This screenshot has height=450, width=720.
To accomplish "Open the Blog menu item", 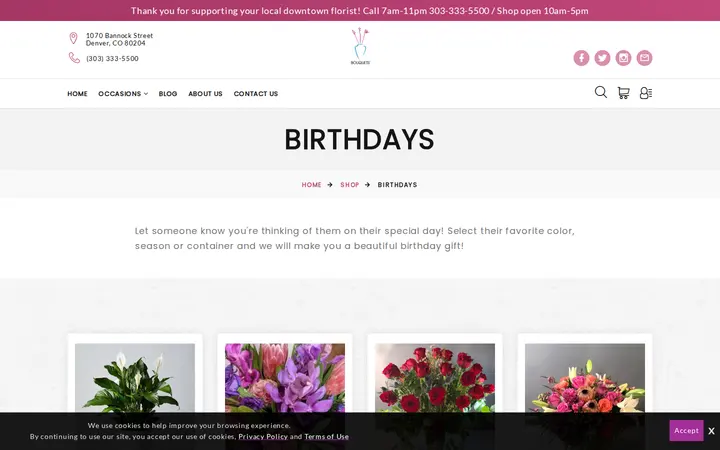I will pos(168,94).
